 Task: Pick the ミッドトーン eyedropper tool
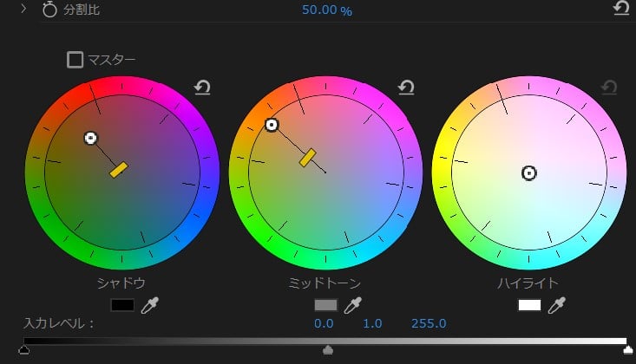tap(353, 305)
